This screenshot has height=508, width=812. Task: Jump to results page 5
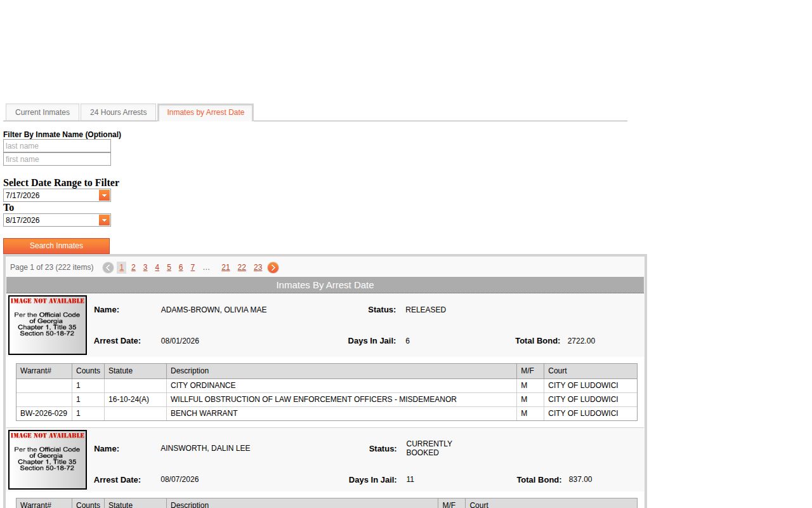pos(169,267)
